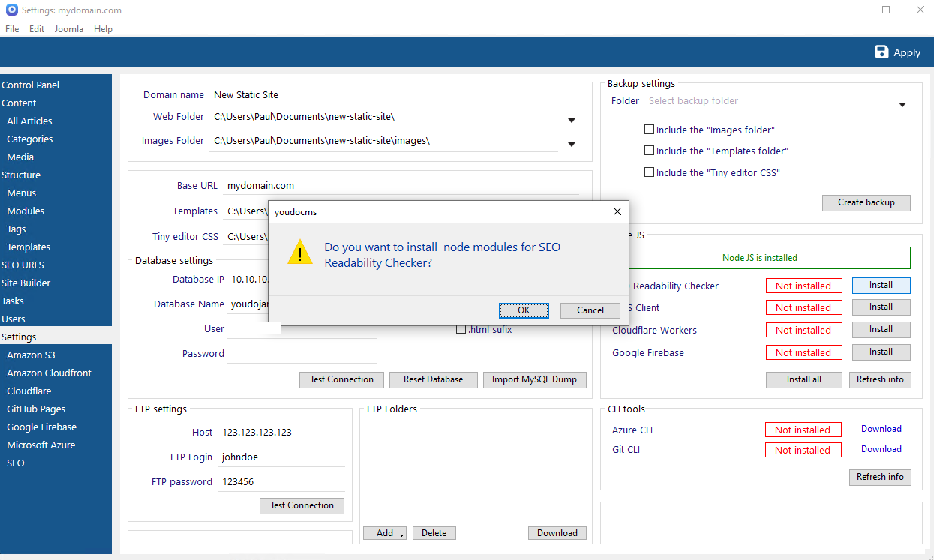The width and height of the screenshot is (934, 560).
Task: Click the warning icon in dialog
Action: point(300,253)
